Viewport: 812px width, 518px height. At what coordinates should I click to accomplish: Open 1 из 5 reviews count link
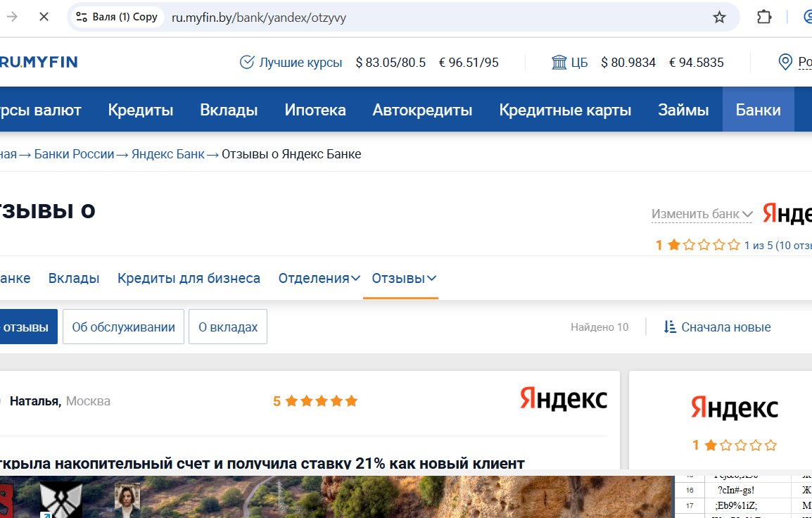(x=778, y=246)
